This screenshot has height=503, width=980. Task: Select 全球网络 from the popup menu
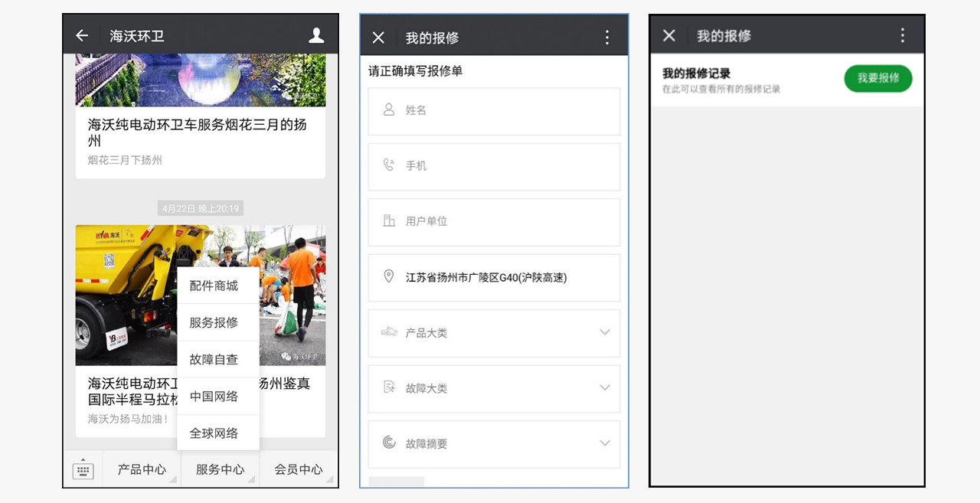pyautogui.click(x=218, y=433)
